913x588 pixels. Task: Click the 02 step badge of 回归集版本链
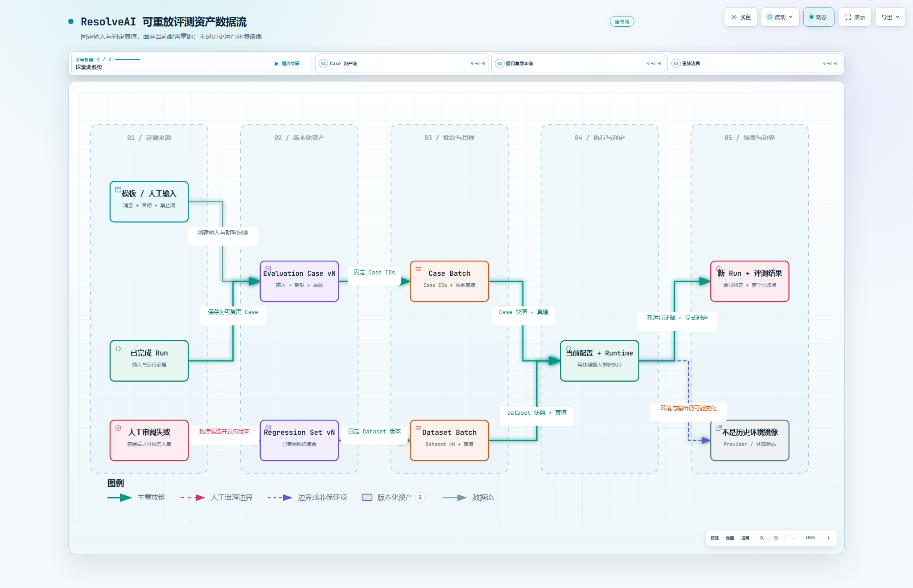point(500,63)
